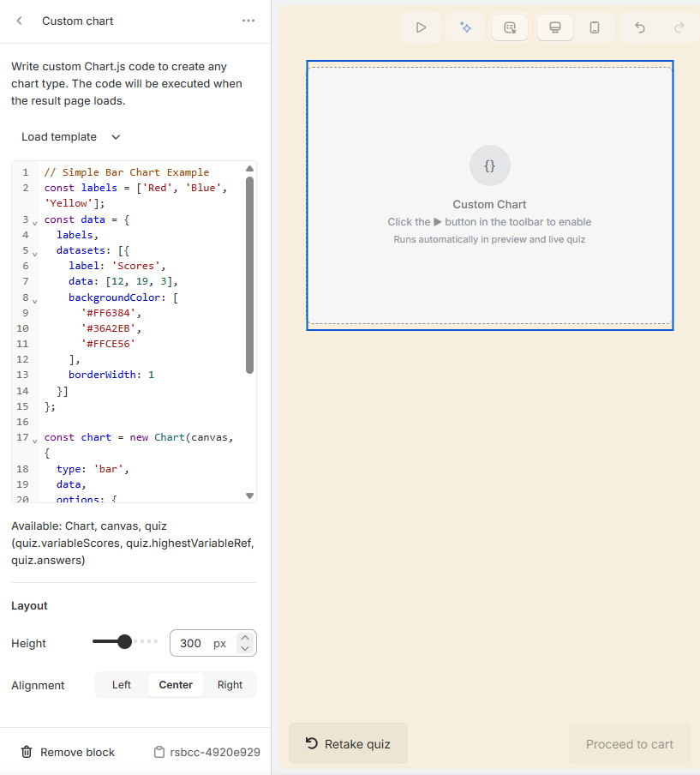Viewport: 700px width, 775px height.
Task: Open the AI sparkles assistant
Action: [x=465, y=27]
